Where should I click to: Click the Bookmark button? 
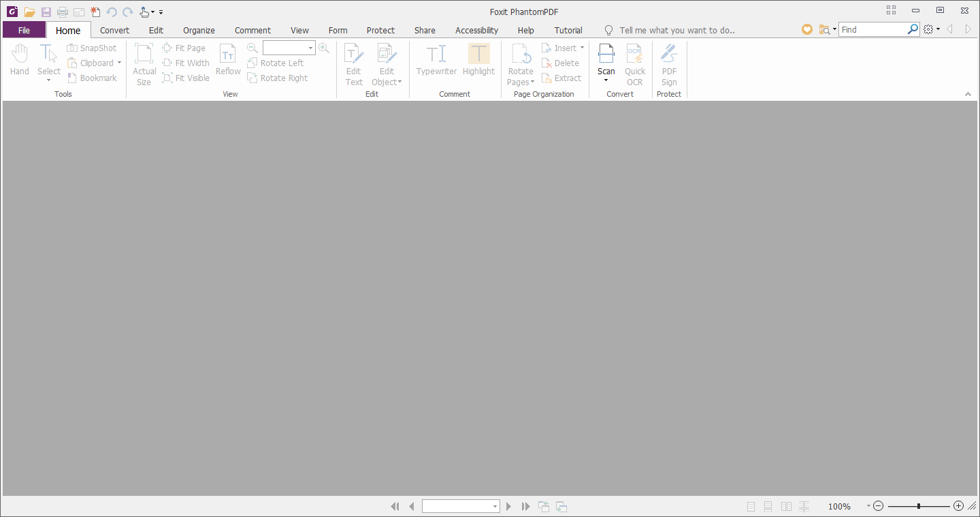coord(92,78)
